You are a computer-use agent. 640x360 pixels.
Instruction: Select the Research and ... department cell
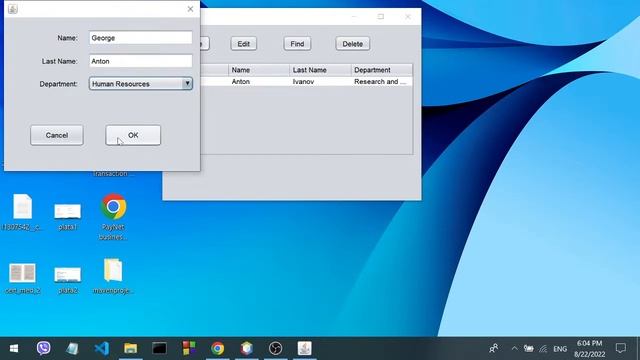382,82
